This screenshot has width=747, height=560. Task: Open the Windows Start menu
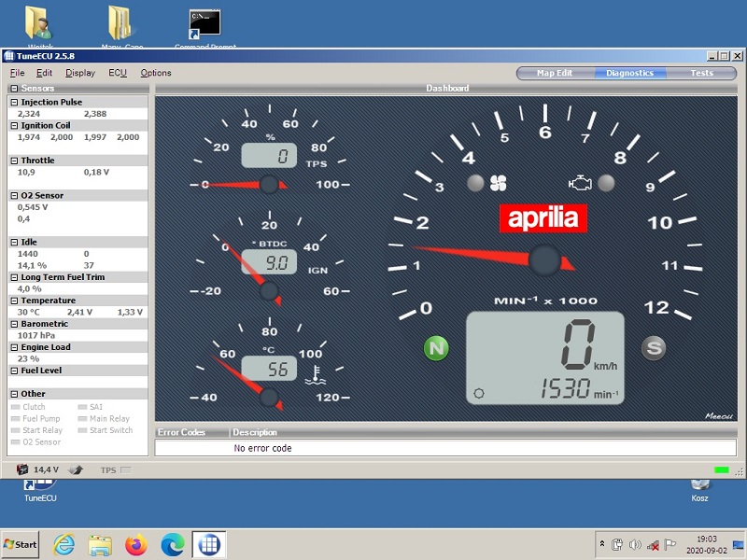click(x=20, y=544)
